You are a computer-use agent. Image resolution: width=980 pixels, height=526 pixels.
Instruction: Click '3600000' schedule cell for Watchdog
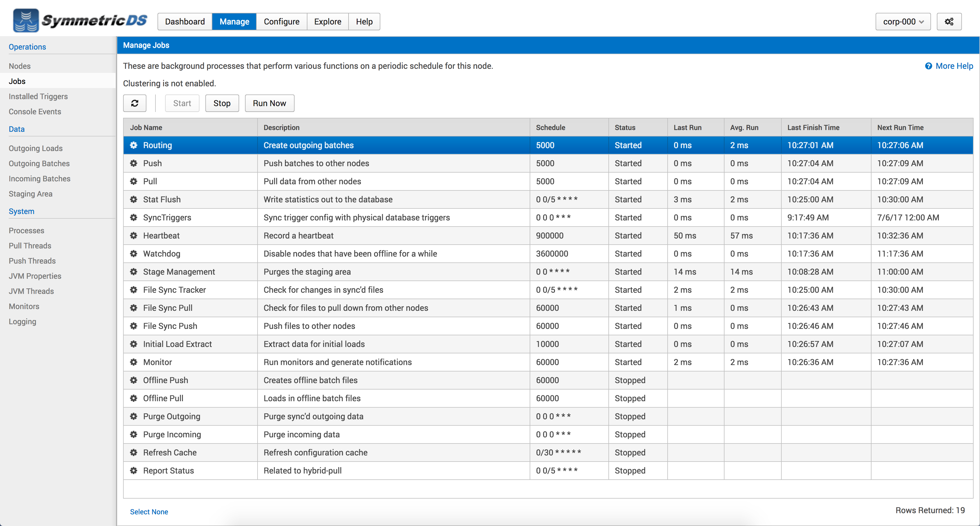point(569,254)
